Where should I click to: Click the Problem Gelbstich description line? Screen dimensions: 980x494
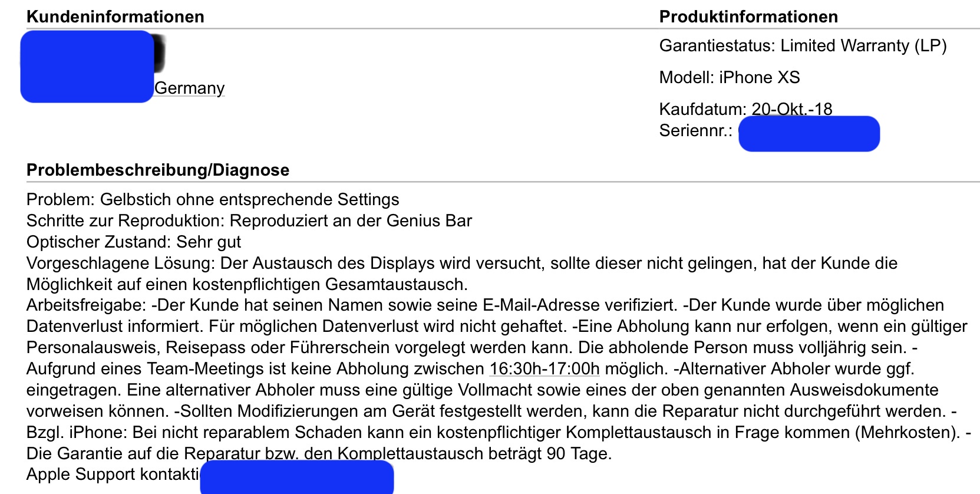213,200
